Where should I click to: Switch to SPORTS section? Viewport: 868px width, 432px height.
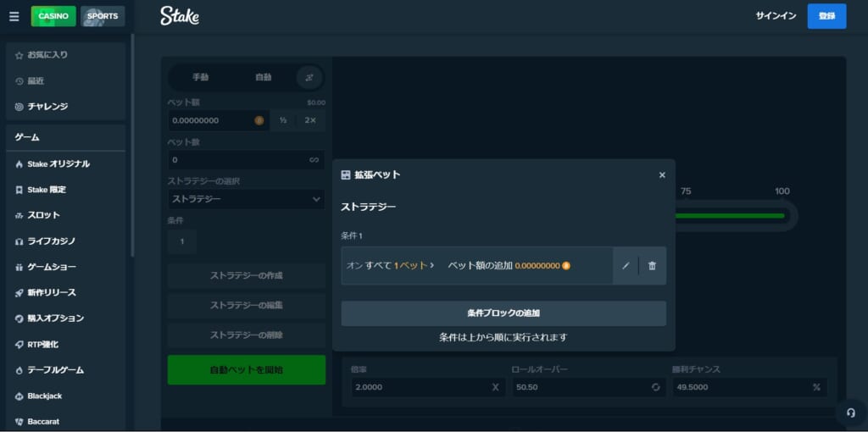tap(103, 16)
